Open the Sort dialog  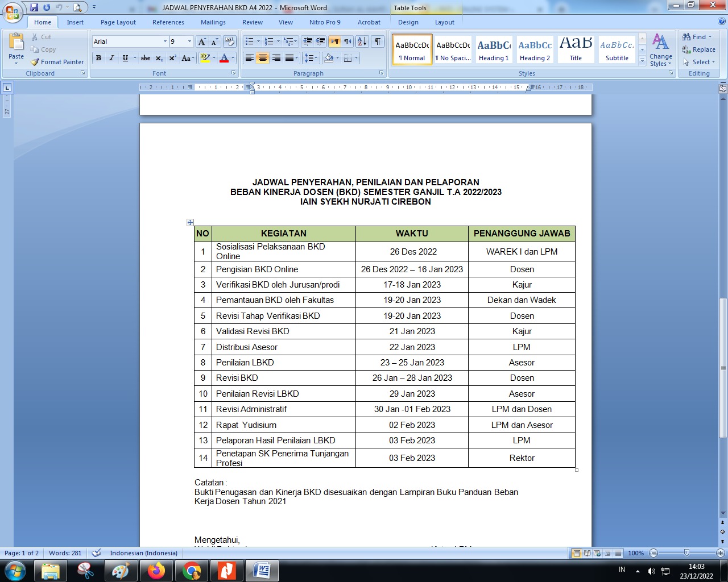(x=362, y=41)
